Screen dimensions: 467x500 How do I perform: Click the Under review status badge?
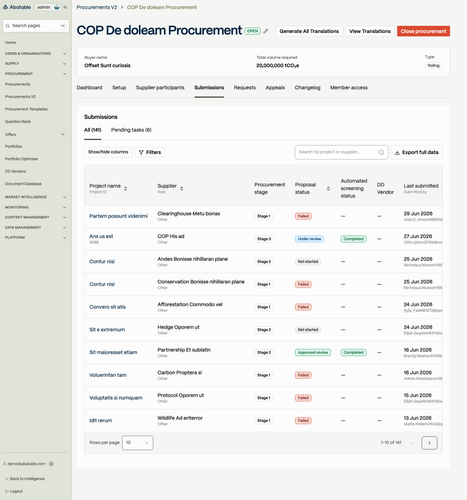pos(309,239)
